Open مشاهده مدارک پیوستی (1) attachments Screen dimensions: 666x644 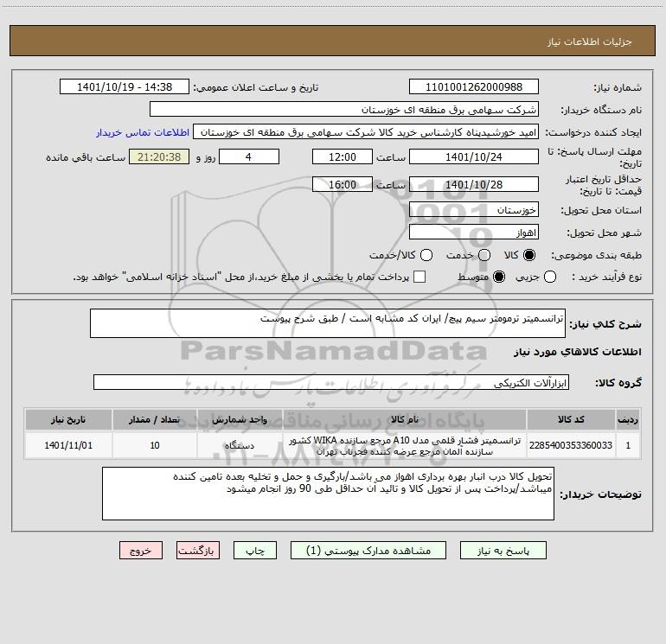coord(368,551)
